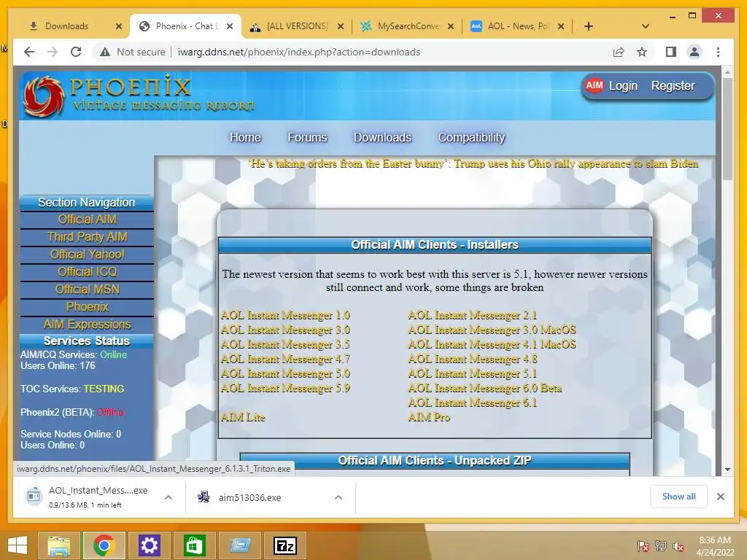Click the Login link
Image resolution: width=747 pixels, height=560 pixels.
623,86
